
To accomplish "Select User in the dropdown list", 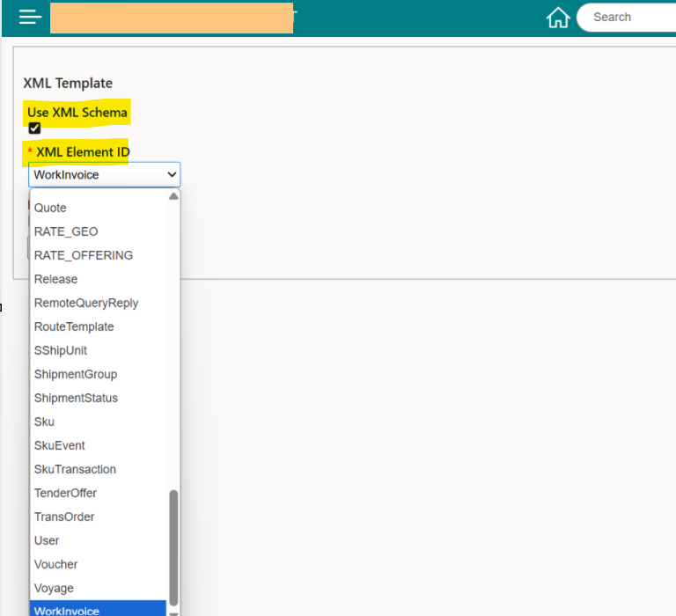I will 98,540.
